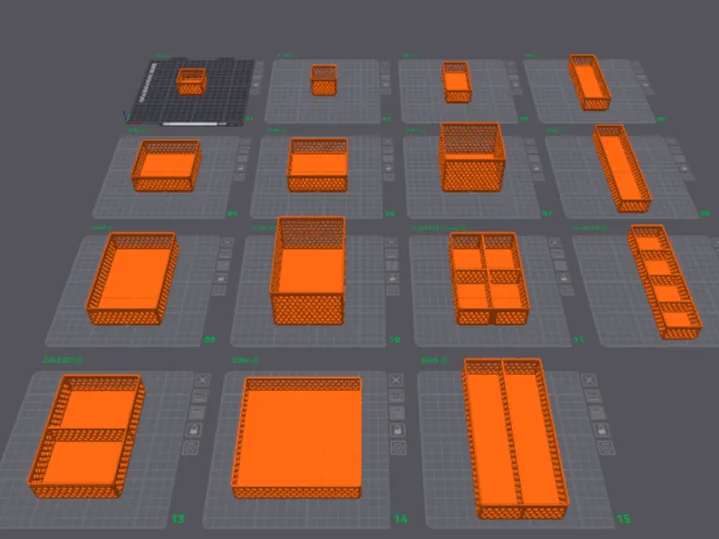Remove plate 10 with its X icon
The image size is (719, 539).
[x=391, y=242]
